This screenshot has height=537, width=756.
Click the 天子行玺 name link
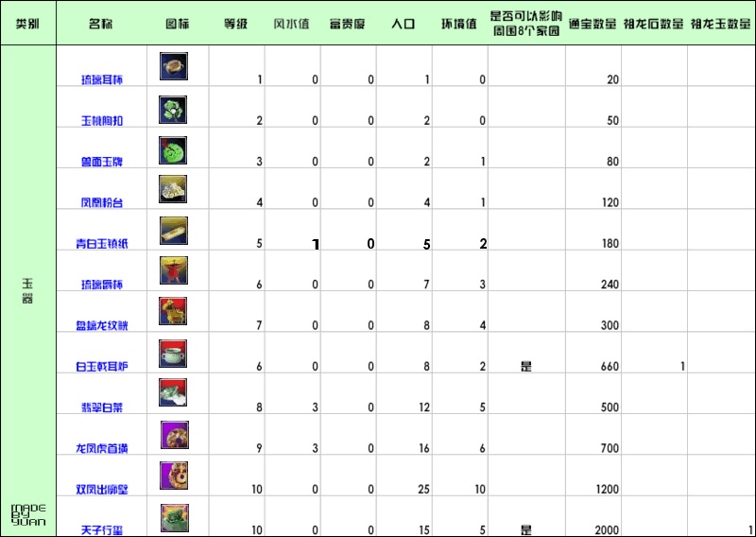(102, 530)
